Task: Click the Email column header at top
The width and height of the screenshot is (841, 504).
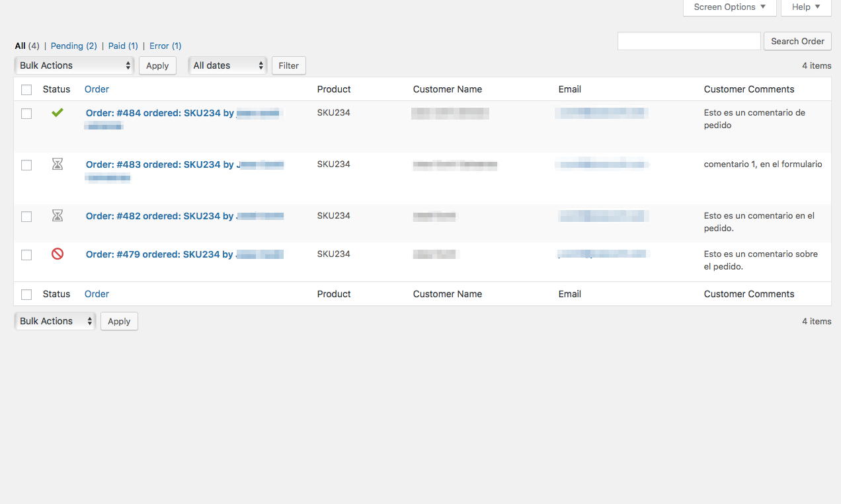Action: [x=570, y=89]
